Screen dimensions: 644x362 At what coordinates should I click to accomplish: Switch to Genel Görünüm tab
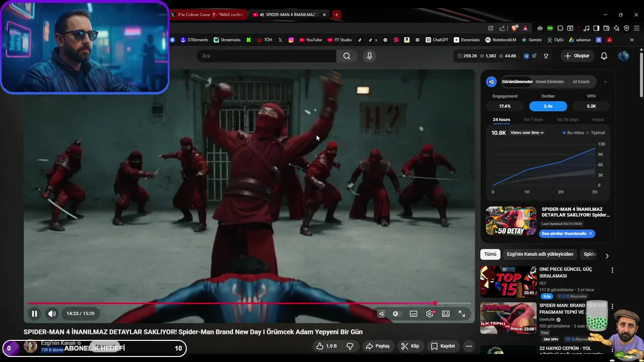[x=549, y=81]
